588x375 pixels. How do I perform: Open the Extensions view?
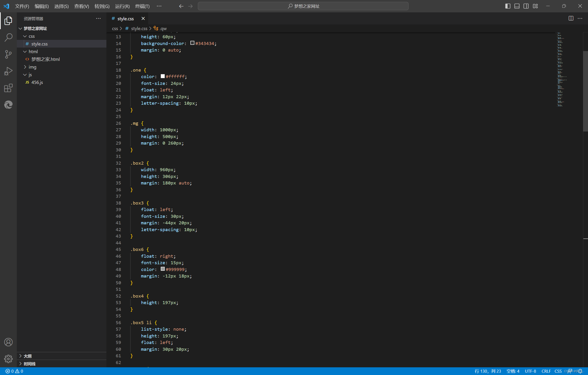[8, 88]
